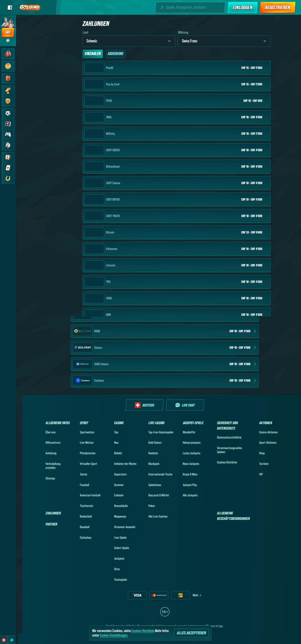Open the playing card live-casino icon
Viewport: 301px width, 644px height.
pos(8,168)
